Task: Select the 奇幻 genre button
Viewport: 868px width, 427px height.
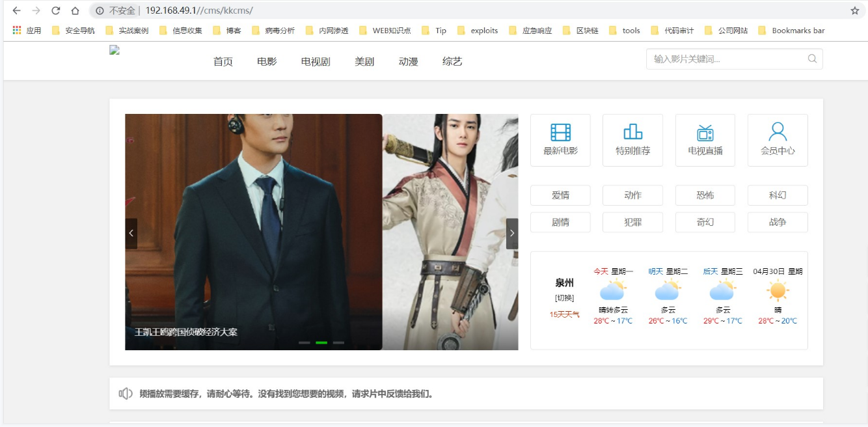Action: [x=705, y=222]
